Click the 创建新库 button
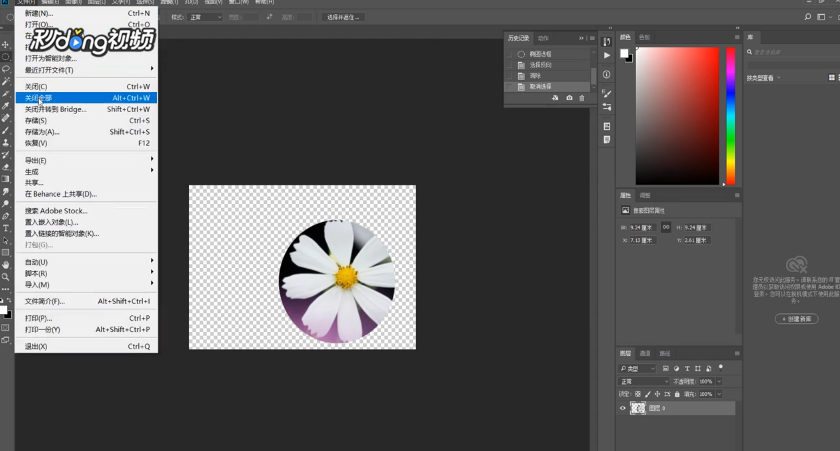840x451 pixels. 797,319
